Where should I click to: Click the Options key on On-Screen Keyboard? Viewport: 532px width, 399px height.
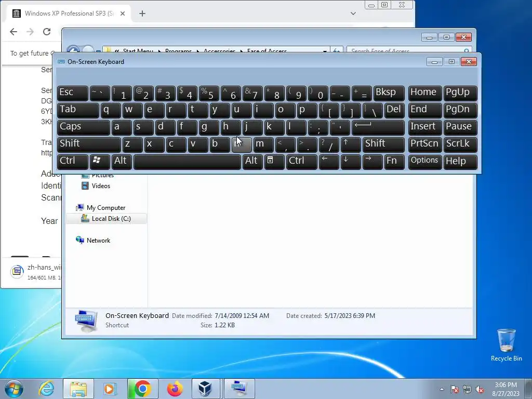pyautogui.click(x=425, y=162)
